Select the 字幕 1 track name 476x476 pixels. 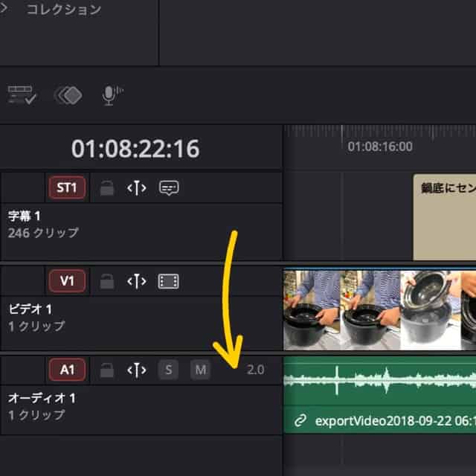pyautogui.click(x=25, y=216)
